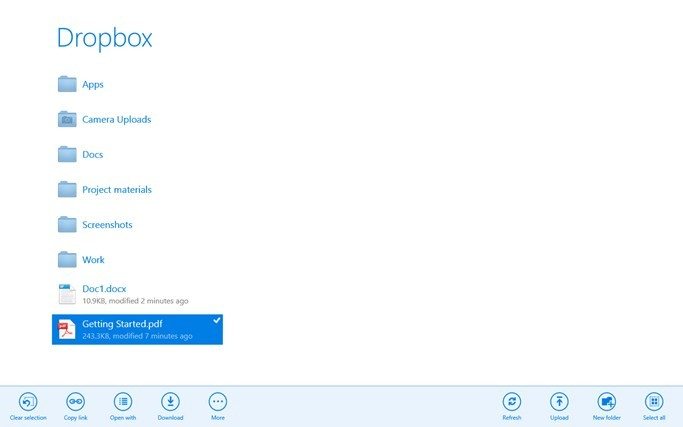Open the Screenshots folder
The height and width of the screenshot is (427, 683).
(107, 225)
